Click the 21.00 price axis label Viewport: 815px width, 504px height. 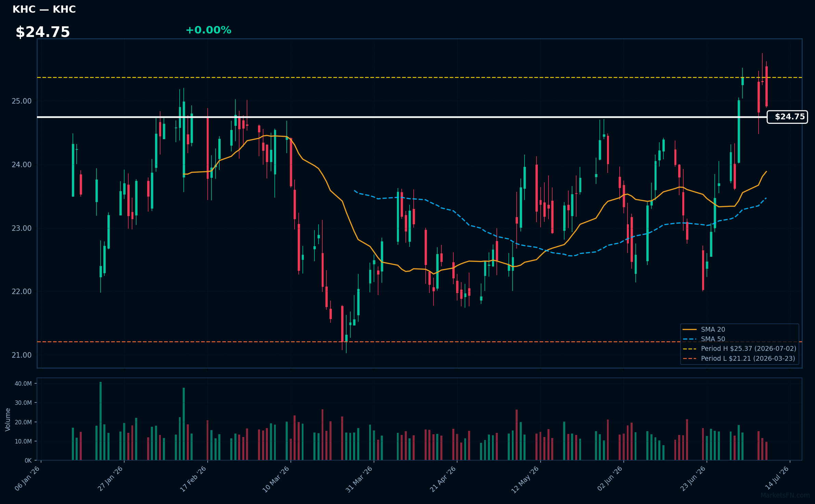click(22, 355)
